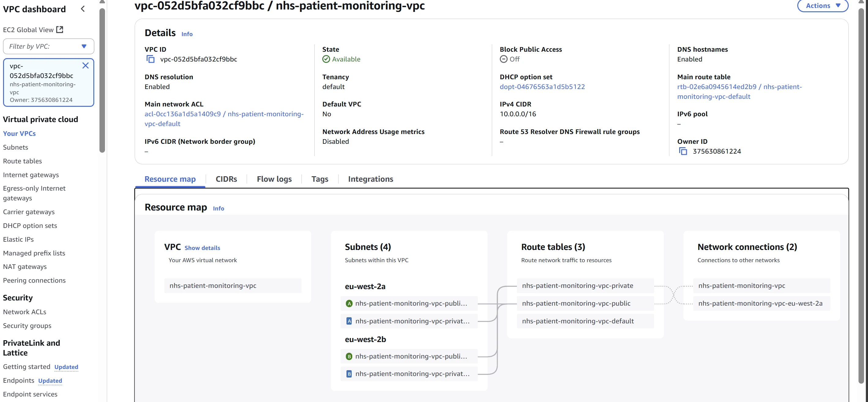The height and width of the screenshot is (402, 868).
Task: Remove the selected VPC filter
Action: pos(86,66)
